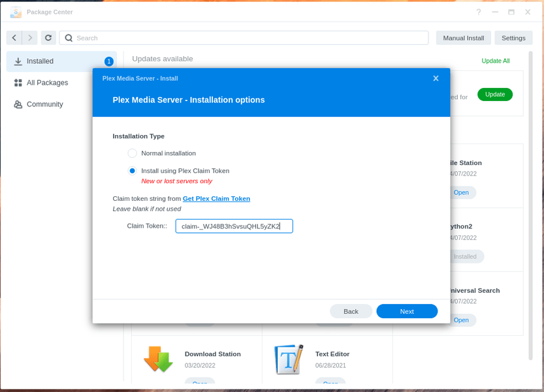Screen dimensions: 544x392
Task: Click the 'Leave blank if not used' note
Action: [x=147, y=209]
